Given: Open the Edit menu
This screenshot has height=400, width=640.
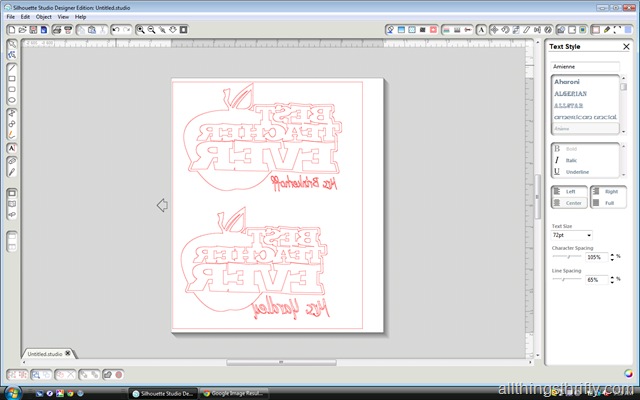Looking at the screenshot, I should click(x=25, y=17).
